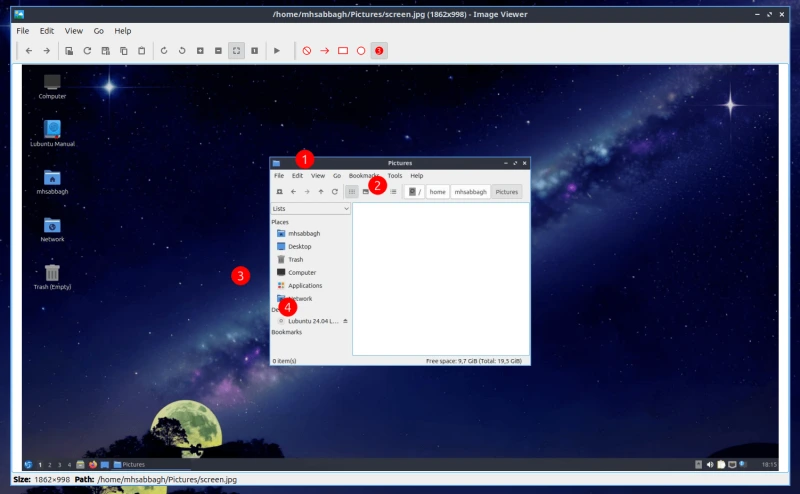Close the Image Viewer window

coord(782,14)
